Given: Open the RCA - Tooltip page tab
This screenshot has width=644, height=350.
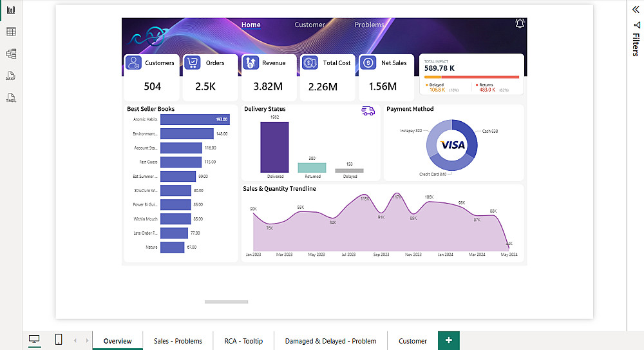Looking at the screenshot, I should (243, 341).
